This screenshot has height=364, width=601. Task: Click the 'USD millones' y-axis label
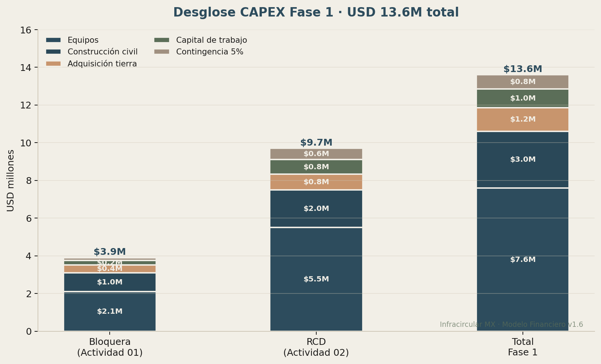(11, 180)
